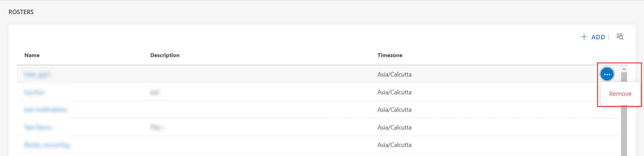Click the plus icon beside ADD
The height and width of the screenshot is (156, 644).
tap(584, 37)
